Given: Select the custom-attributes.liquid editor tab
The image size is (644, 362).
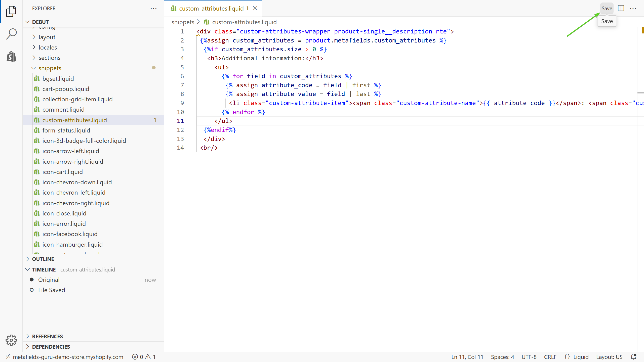Looking at the screenshot, I should click(211, 8).
